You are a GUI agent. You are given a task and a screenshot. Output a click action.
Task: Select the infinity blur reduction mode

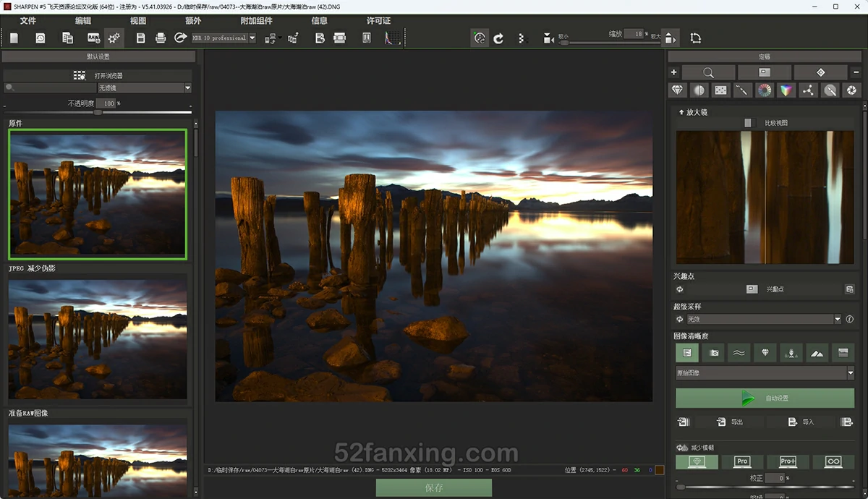point(833,461)
